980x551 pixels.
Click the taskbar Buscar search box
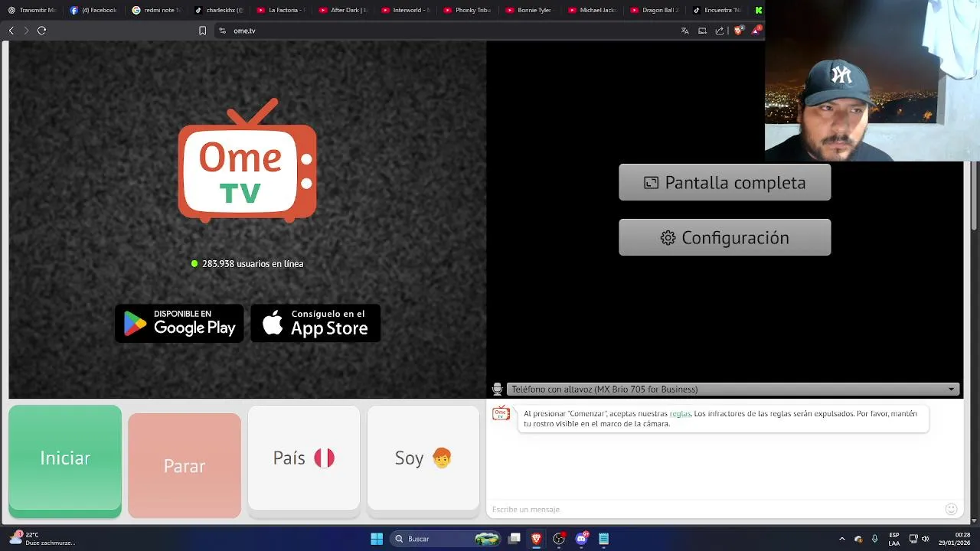tap(446, 539)
